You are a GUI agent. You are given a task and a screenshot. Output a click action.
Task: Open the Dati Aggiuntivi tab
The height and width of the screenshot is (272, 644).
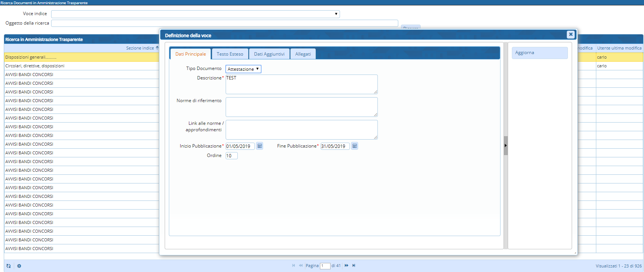coord(269,54)
